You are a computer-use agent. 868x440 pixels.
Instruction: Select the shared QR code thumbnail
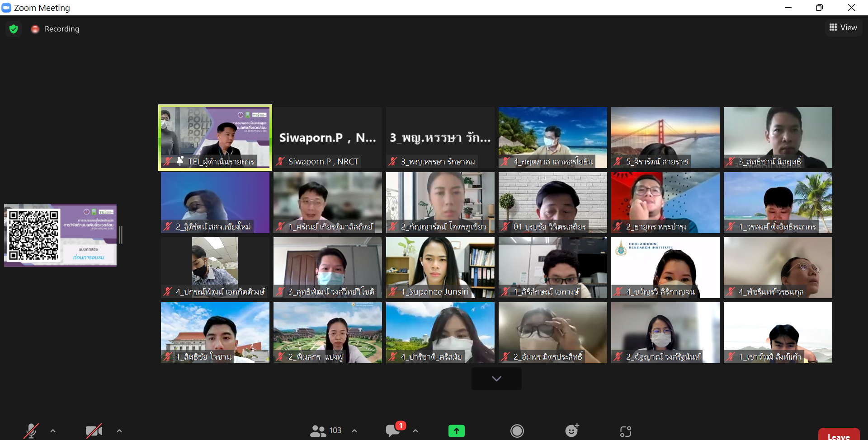61,235
